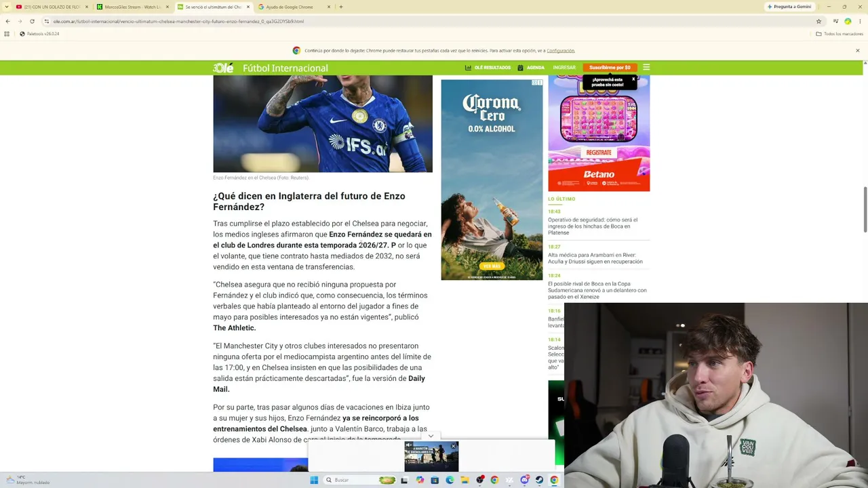
Task: Click the Enzo Fernández article photo
Action: click(x=323, y=123)
